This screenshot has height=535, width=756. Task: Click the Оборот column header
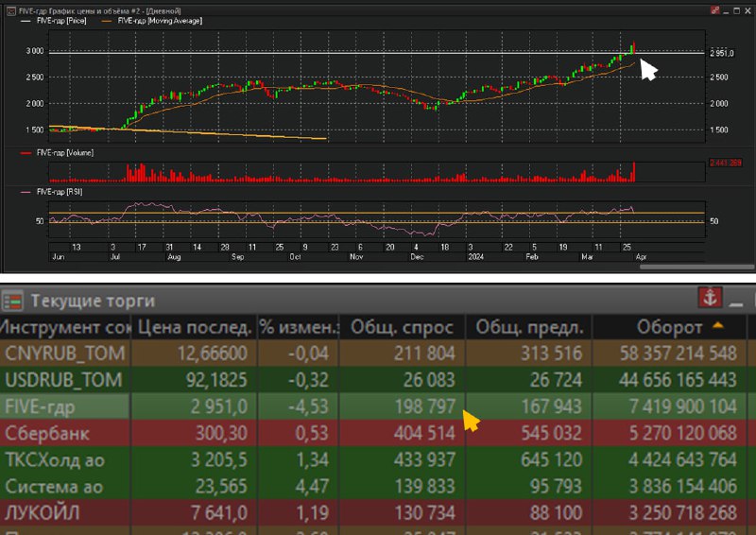point(670,328)
